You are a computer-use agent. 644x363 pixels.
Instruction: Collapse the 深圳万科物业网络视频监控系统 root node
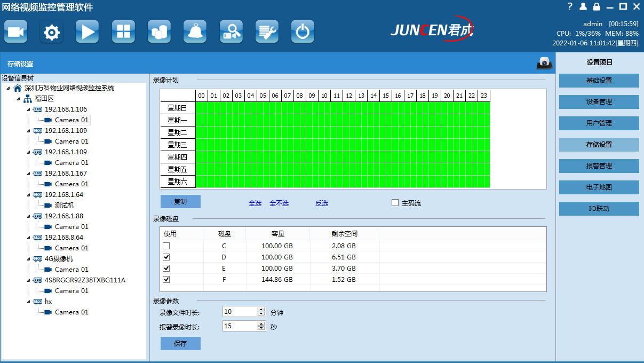coord(9,89)
